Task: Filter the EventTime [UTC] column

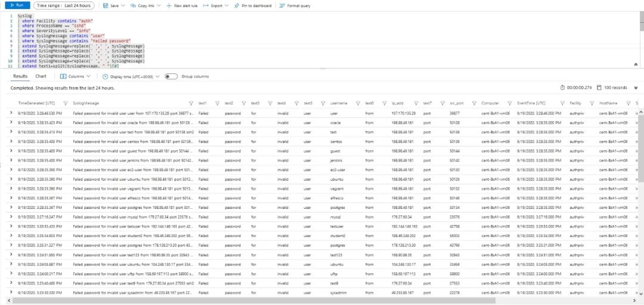Action: [x=562, y=103]
